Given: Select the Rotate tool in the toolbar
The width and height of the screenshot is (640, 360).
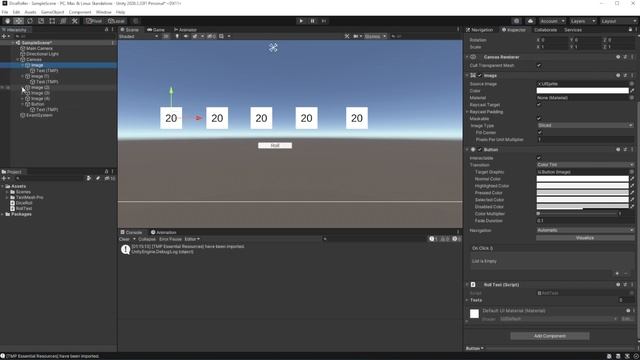Looking at the screenshot, I should (x=30, y=21).
